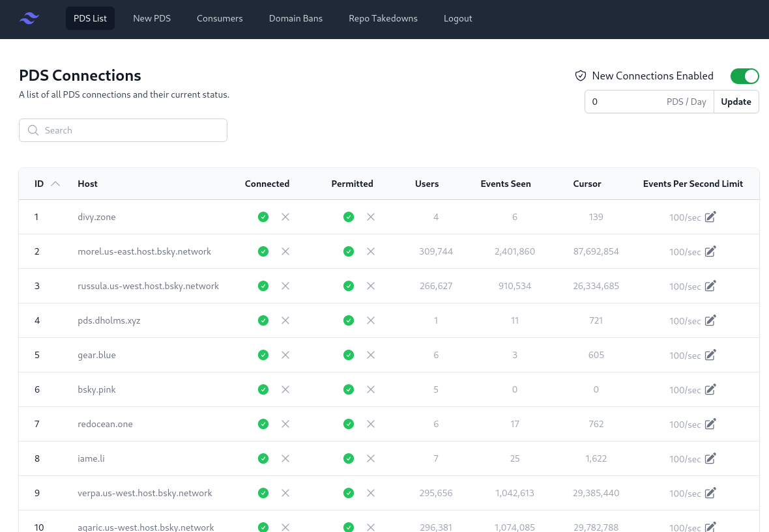
Task: Select the PDS List nav item
Action: click(x=90, y=18)
